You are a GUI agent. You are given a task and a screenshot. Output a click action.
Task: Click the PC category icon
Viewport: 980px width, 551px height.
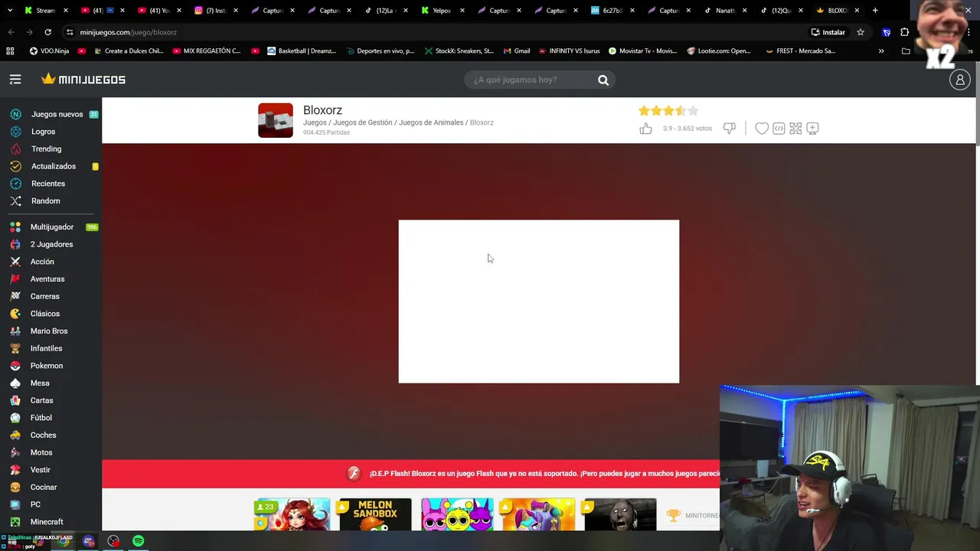click(15, 504)
